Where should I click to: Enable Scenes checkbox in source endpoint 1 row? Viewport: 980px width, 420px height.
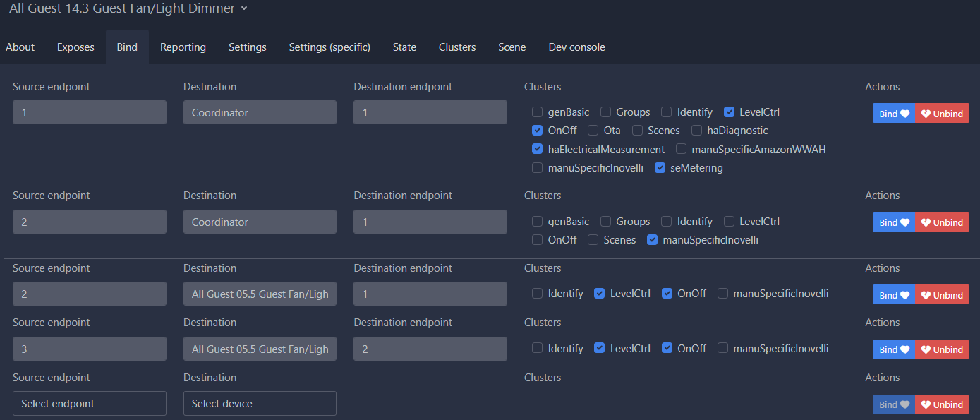point(637,131)
